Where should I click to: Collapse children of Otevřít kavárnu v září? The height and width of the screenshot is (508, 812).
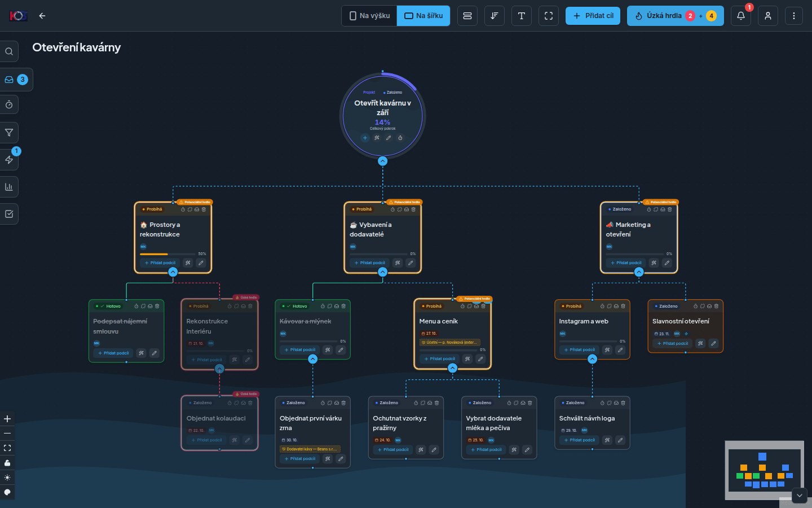tap(382, 161)
